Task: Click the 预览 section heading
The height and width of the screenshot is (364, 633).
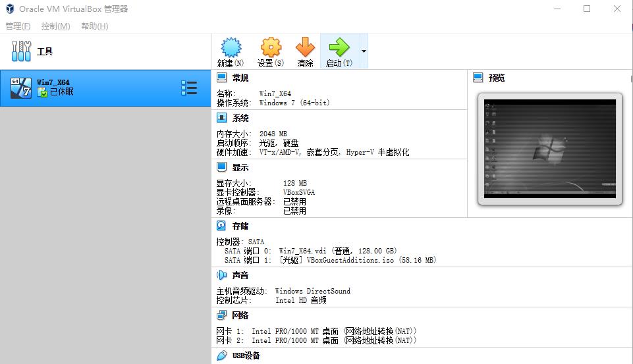Action: point(497,78)
